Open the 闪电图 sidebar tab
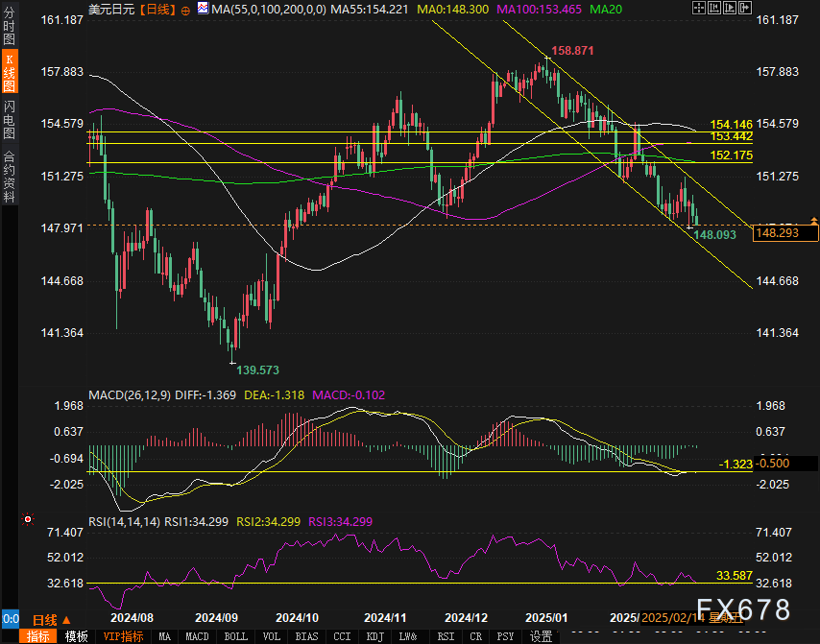820x644 pixels. tap(10, 119)
